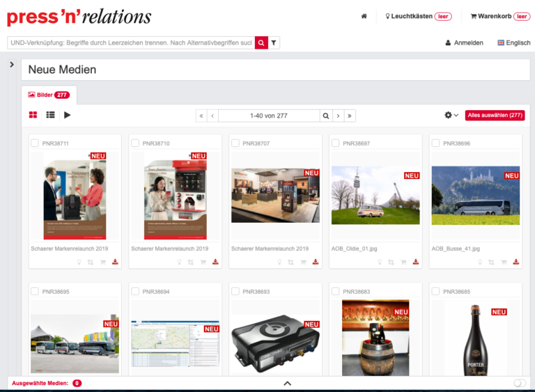The image size is (535, 392).
Task: Jump to first results page
Action: point(201,116)
